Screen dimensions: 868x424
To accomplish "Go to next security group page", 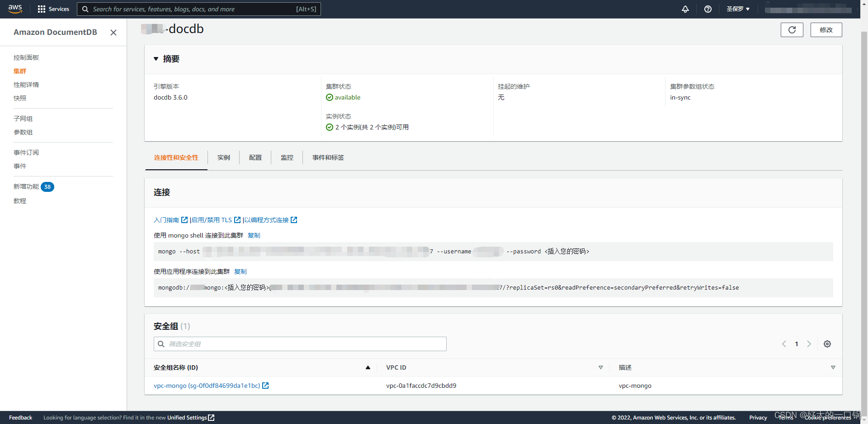I will tap(809, 344).
